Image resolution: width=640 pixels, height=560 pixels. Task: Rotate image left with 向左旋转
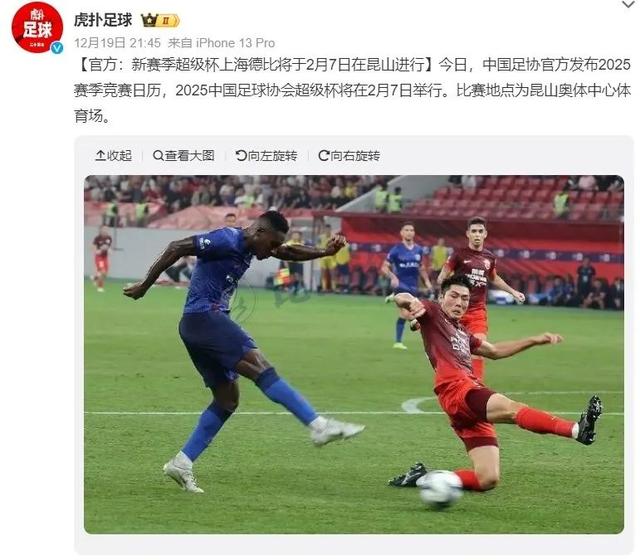coord(267,156)
